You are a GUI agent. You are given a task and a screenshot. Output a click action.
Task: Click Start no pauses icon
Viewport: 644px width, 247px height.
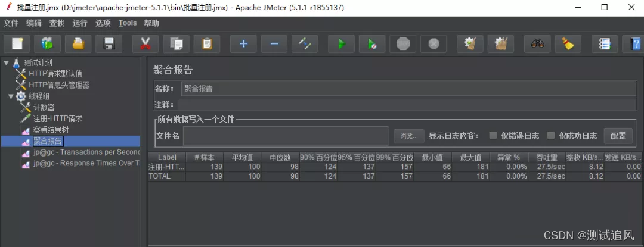[x=372, y=44]
